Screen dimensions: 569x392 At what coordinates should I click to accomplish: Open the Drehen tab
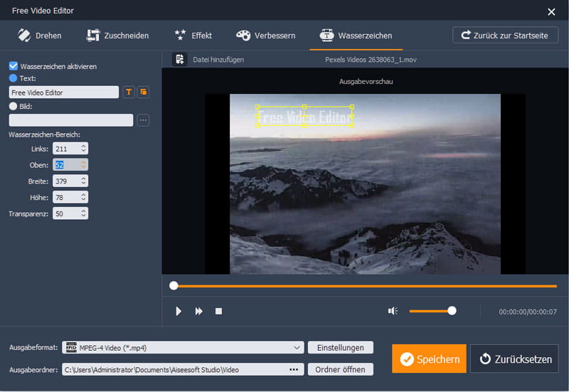tap(40, 36)
